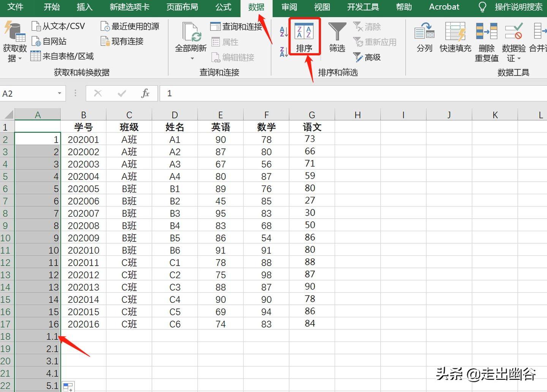Click the Filter (筛选) funnel icon
Viewport: 547px width, 392px height.
point(337,32)
